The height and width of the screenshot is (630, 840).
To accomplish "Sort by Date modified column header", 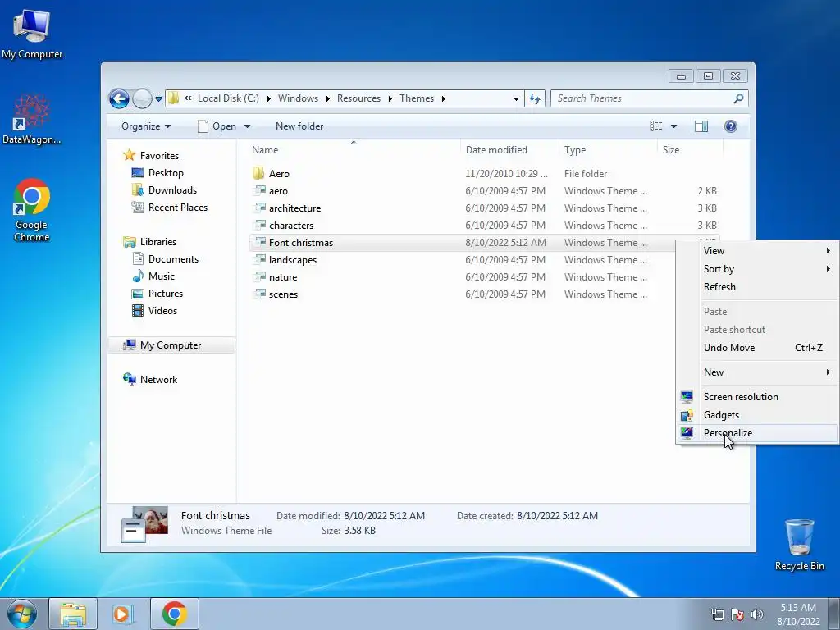I will click(509, 150).
